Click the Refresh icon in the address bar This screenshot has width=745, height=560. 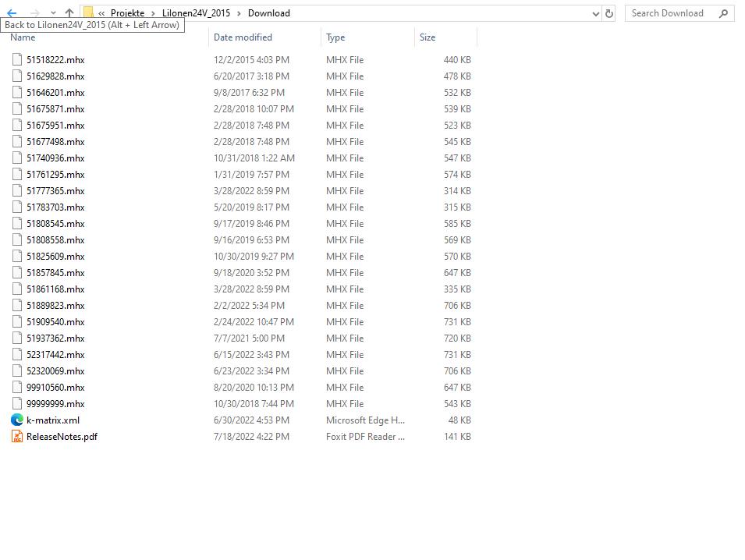[x=609, y=13]
